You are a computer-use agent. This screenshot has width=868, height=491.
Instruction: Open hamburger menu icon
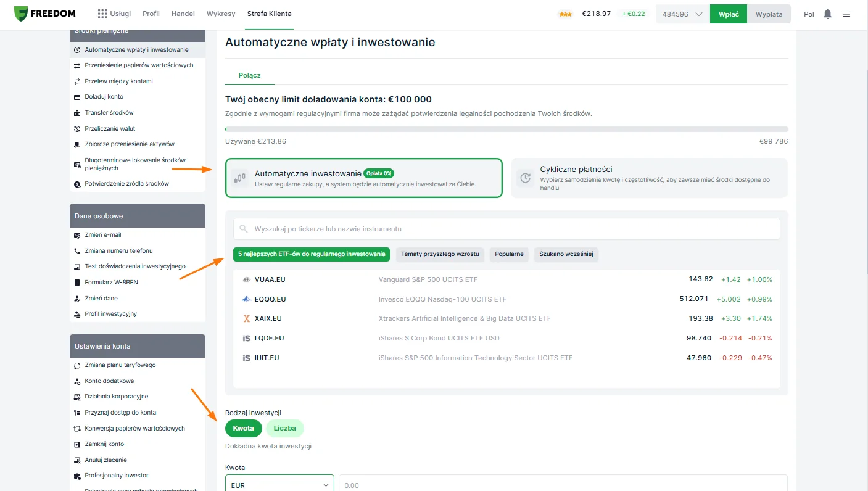pos(846,14)
